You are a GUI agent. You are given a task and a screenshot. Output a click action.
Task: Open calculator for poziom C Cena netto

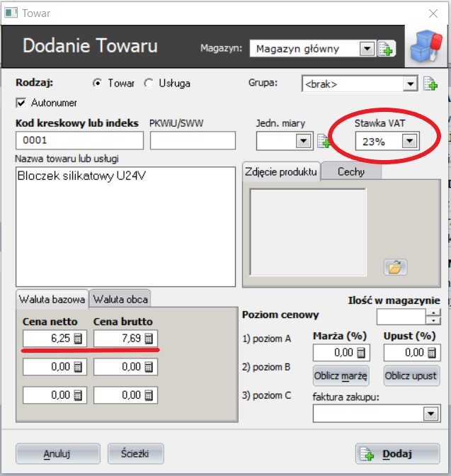(x=78, y=395)
